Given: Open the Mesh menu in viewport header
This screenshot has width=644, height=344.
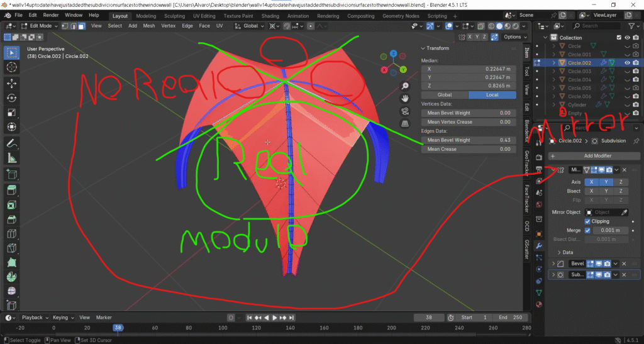Looking at the screenshot, I should click(x=149, y=26).
